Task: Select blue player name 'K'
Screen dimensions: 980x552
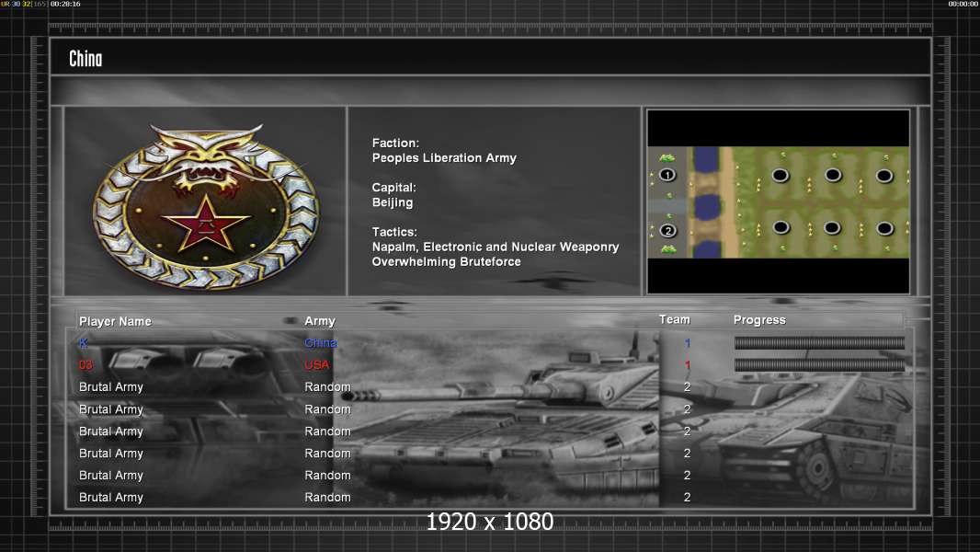Action: click(83, 342)
